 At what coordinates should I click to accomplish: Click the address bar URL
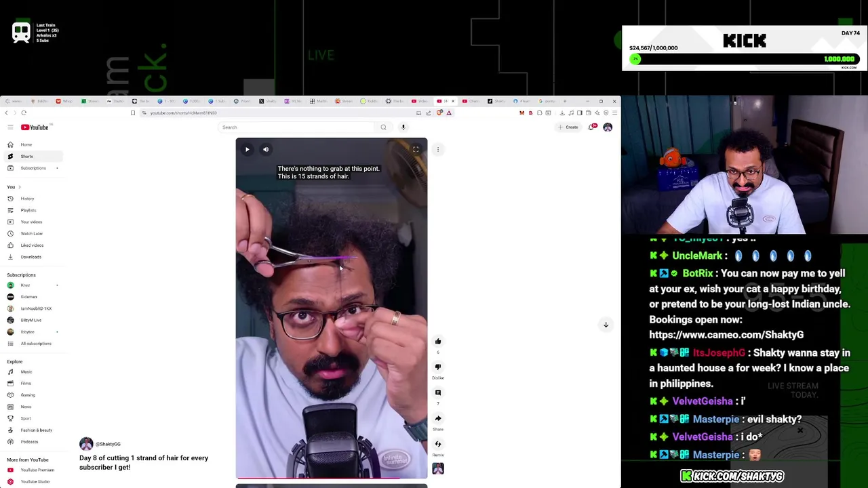tap(184, 113)
